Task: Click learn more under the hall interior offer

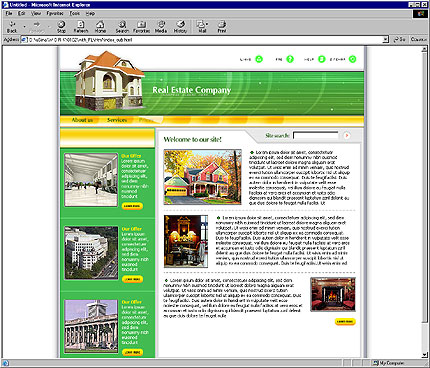Action: 132,206
